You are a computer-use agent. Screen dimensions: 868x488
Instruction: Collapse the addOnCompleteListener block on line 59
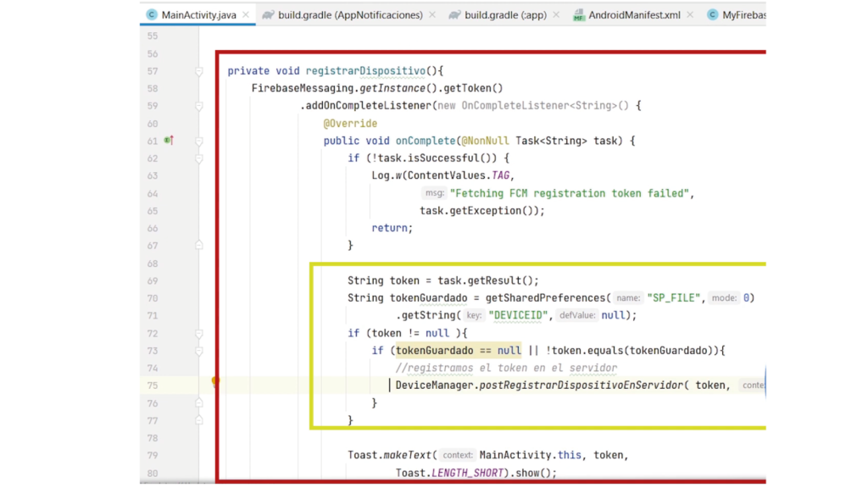pos(199,106)
